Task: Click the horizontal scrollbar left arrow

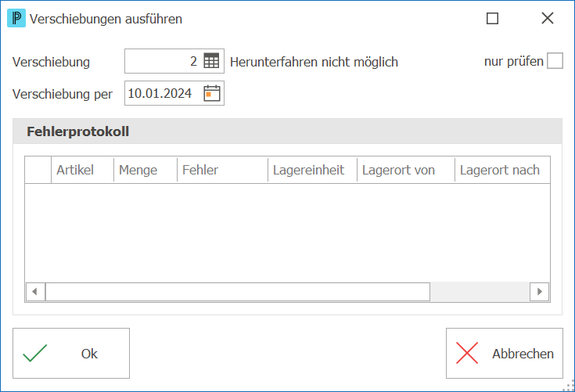Action: [x=35, y=292]
